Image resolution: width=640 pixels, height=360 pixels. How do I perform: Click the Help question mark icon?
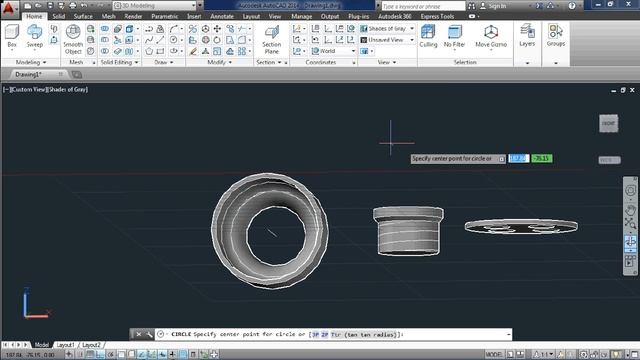click(572, 6)
